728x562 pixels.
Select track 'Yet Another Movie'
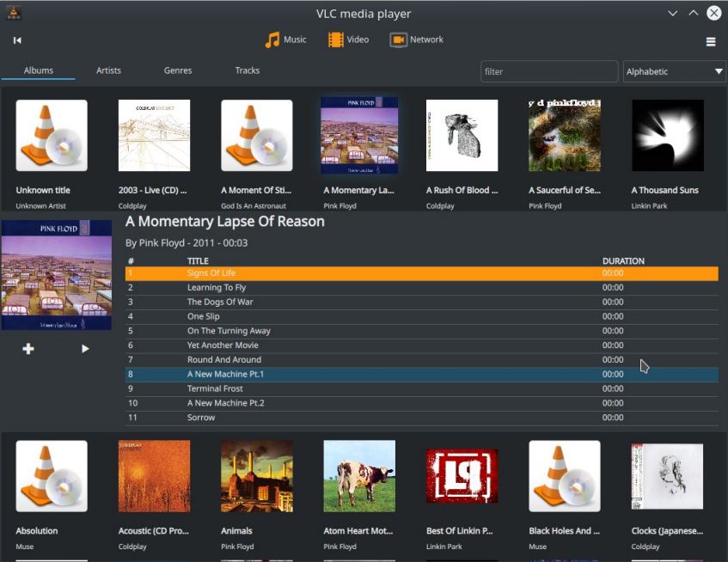pyautogui.click(x=421, y=345)
